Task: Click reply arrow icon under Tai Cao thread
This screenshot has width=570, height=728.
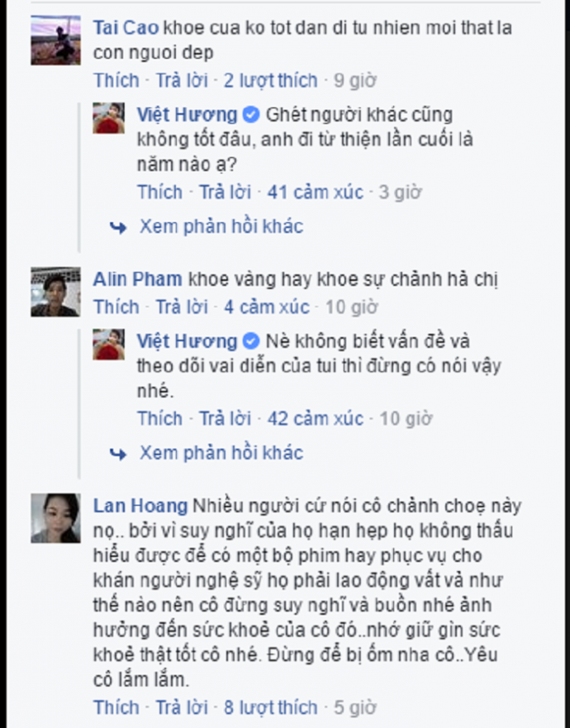Action: click(118, 227)
